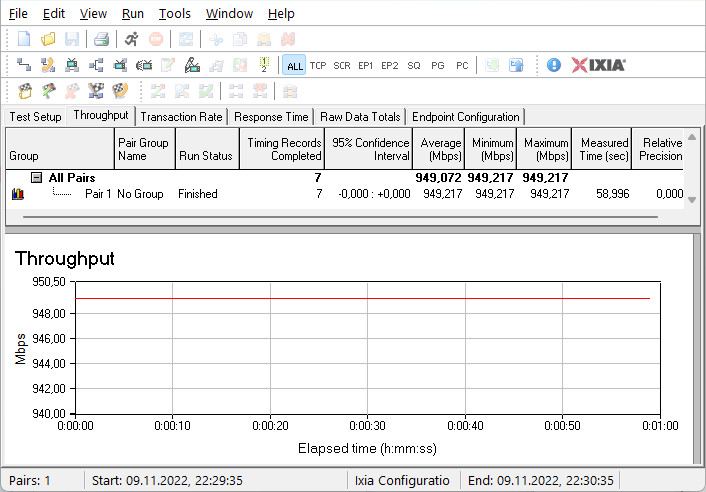
Task: Click the New test page icon
Action: click(x=24, y=39)
